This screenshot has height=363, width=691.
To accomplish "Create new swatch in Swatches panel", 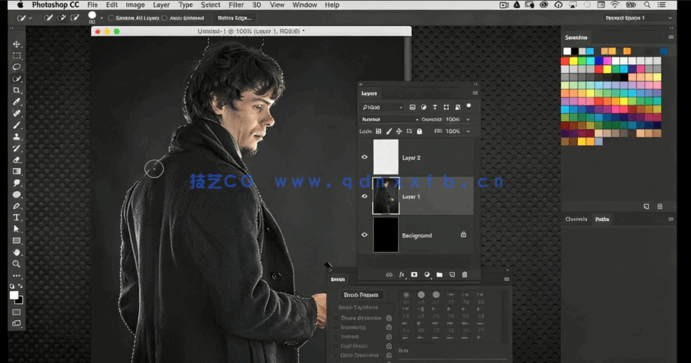I will [x=646, y=206].
